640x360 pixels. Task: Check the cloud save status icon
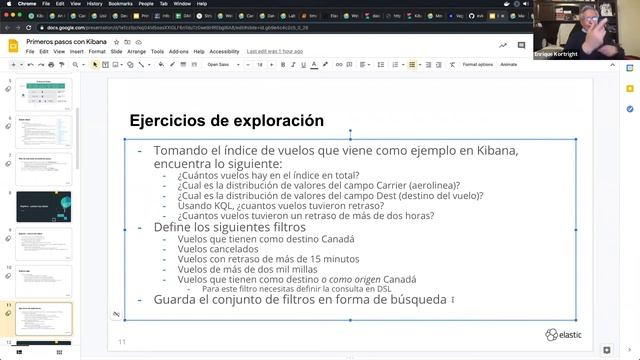point(139,42)
